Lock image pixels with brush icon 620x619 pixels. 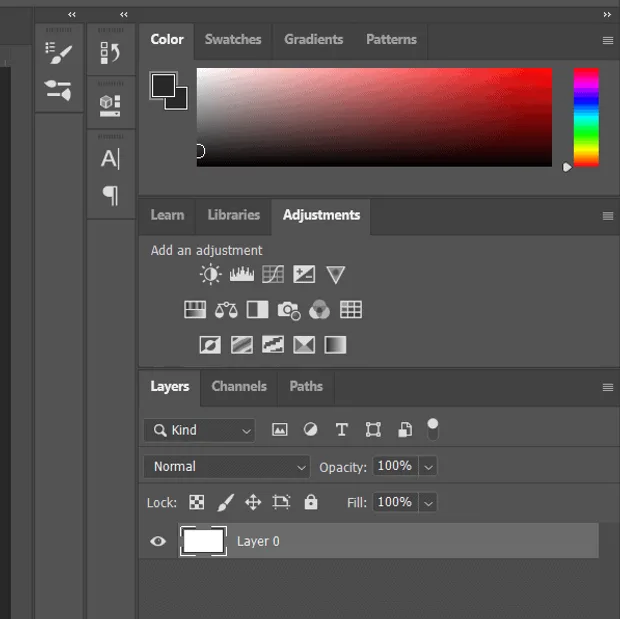[x=225, y=502]
